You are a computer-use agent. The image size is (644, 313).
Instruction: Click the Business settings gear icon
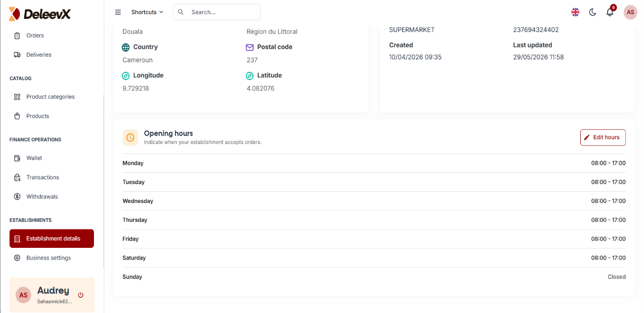[x=17, y=258]
